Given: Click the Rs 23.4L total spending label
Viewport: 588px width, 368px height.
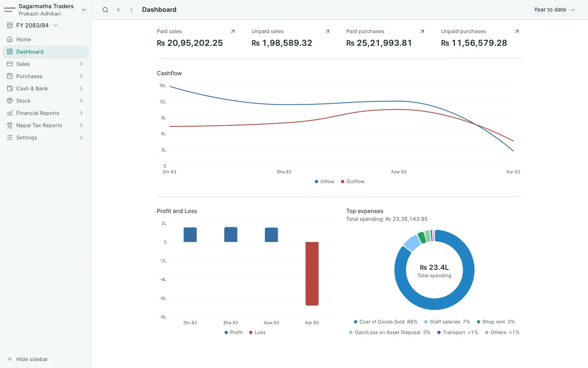Looking at the screenshot, I should point(434,267).
